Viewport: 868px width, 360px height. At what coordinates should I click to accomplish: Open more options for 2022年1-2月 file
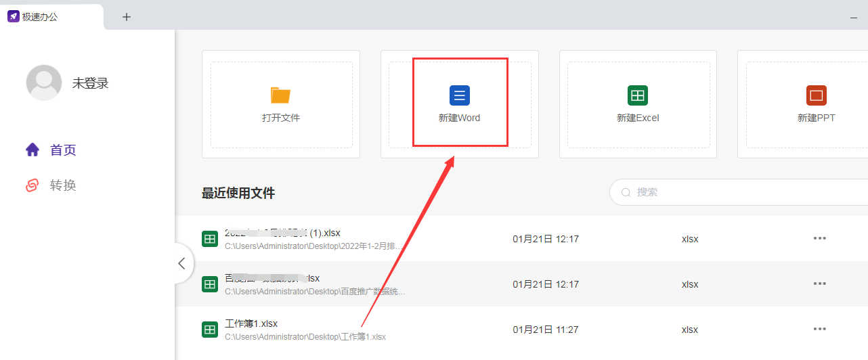click(820, 239)
